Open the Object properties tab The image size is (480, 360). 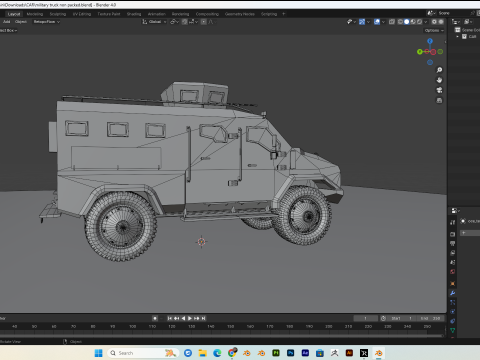[453, 284]
